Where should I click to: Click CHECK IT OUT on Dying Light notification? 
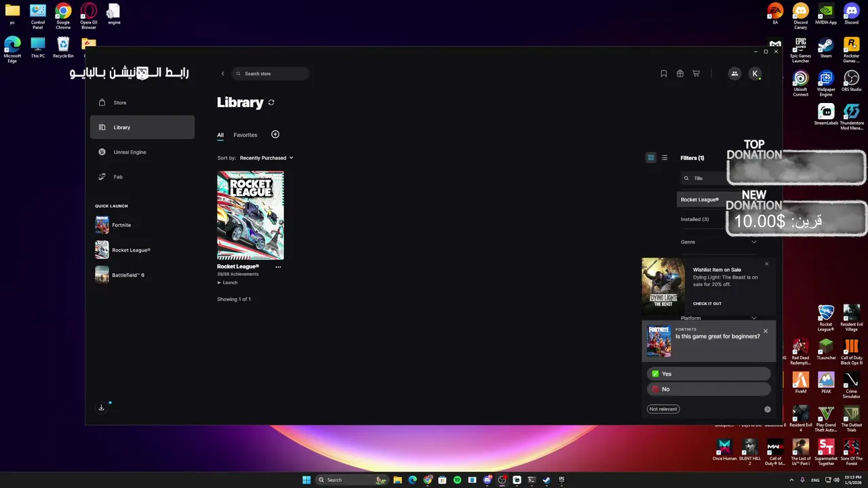707,304
